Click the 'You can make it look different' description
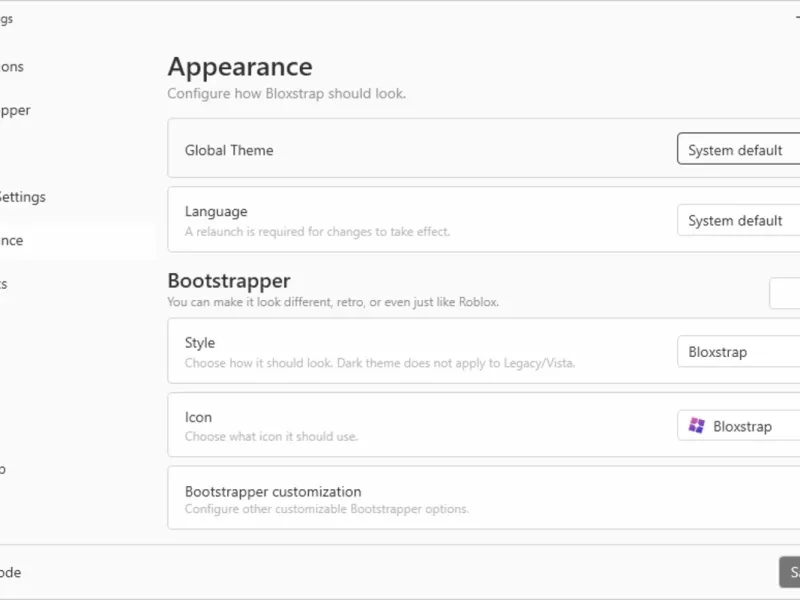Viewport: 800px width, 600px height. [333, 302]
